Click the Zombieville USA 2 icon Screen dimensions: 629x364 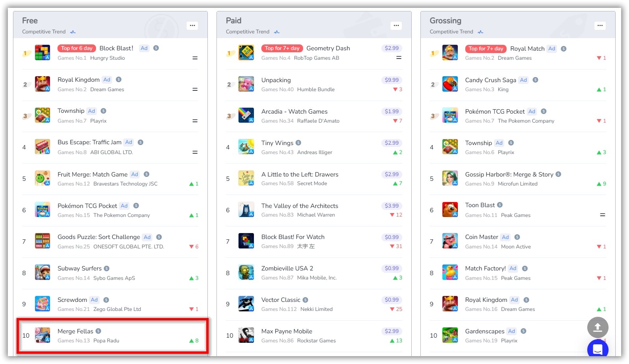tap(246, 272)
